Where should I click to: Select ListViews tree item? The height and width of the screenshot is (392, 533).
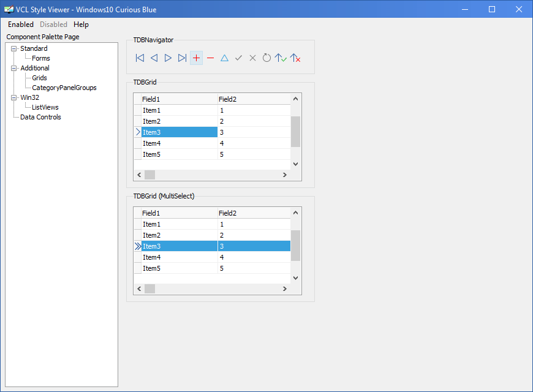coord(45,107)
